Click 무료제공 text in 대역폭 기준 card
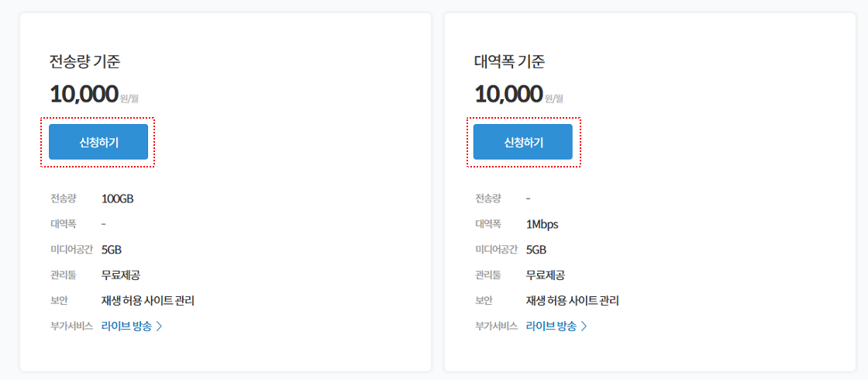868x380 pixels. [546, 275]
